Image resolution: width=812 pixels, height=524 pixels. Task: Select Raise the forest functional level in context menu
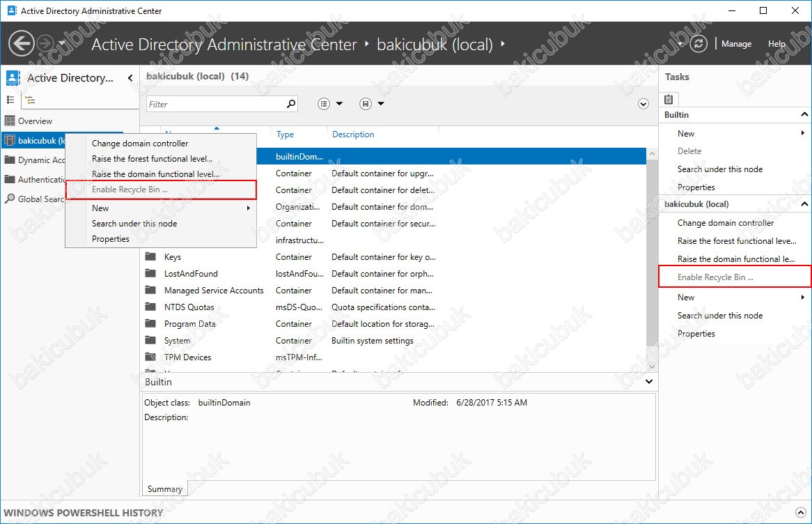[152, 159]
